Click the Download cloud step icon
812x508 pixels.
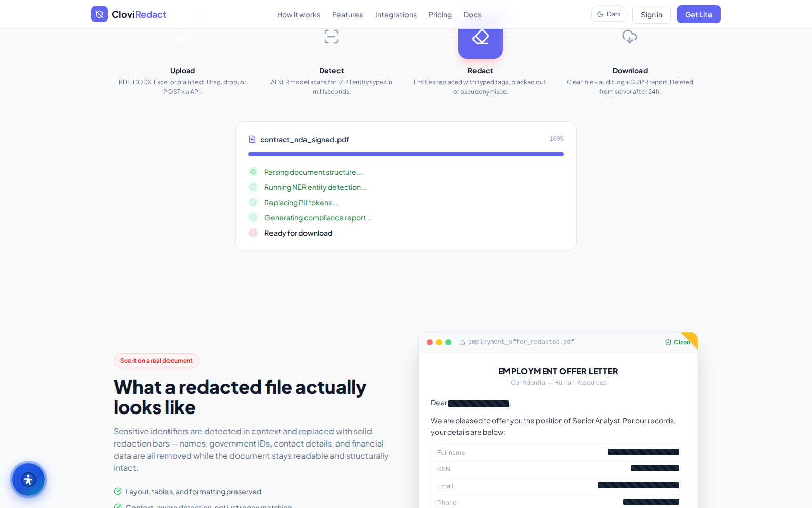point(630,37)
